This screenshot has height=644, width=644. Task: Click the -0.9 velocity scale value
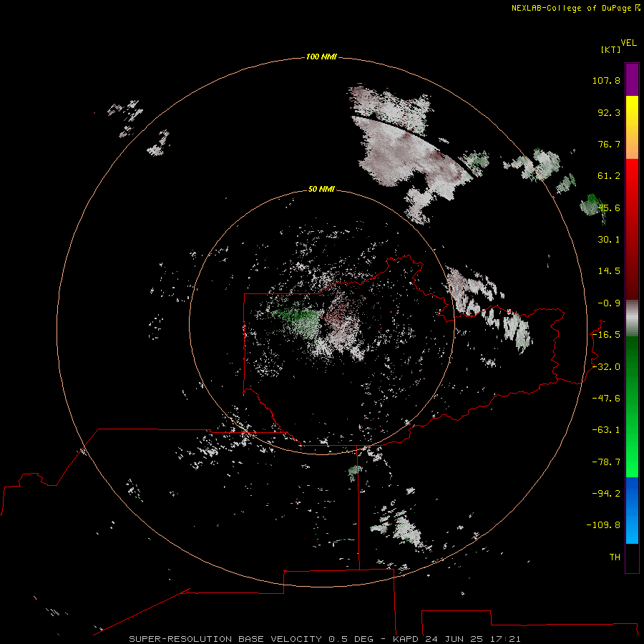click(x=609, y=303)
